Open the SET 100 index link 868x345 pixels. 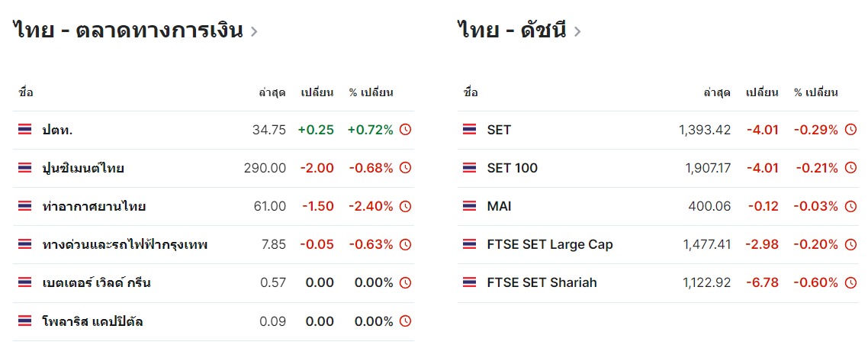tap(512, 168)
